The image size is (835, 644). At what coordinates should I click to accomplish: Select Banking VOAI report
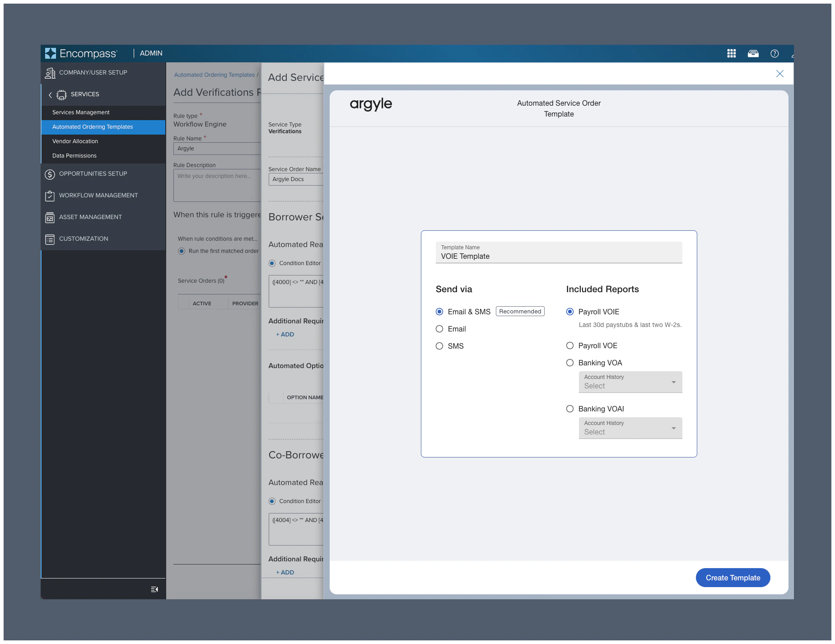[570, 409]
